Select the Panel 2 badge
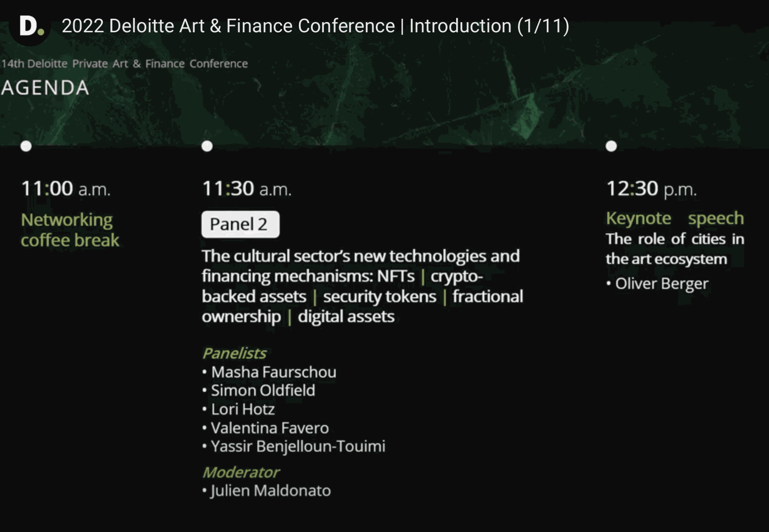Viewport: 769px width, 532px height. coord(240,224)
